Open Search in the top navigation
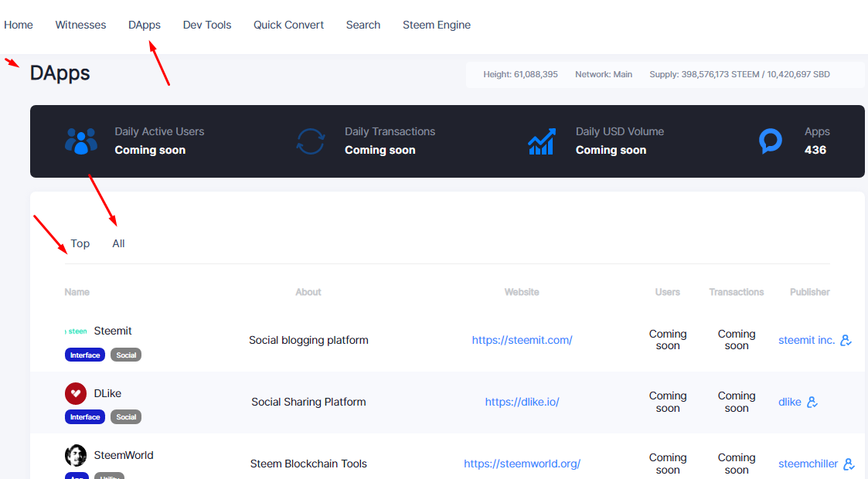Image resolution: width=868 pixels, height=479 pixels. [363, 25]
